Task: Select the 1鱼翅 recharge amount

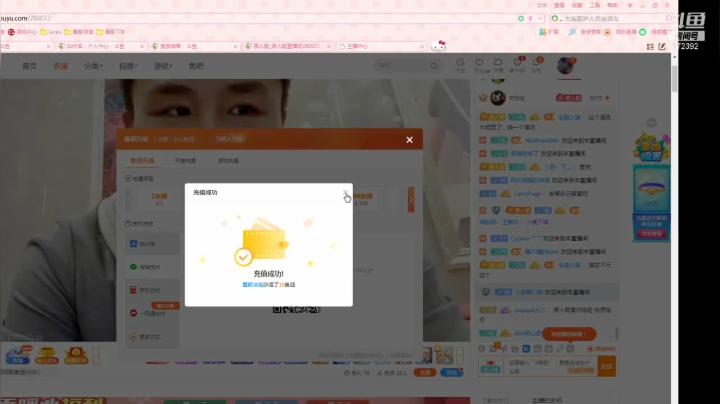Action: [159, 199]
